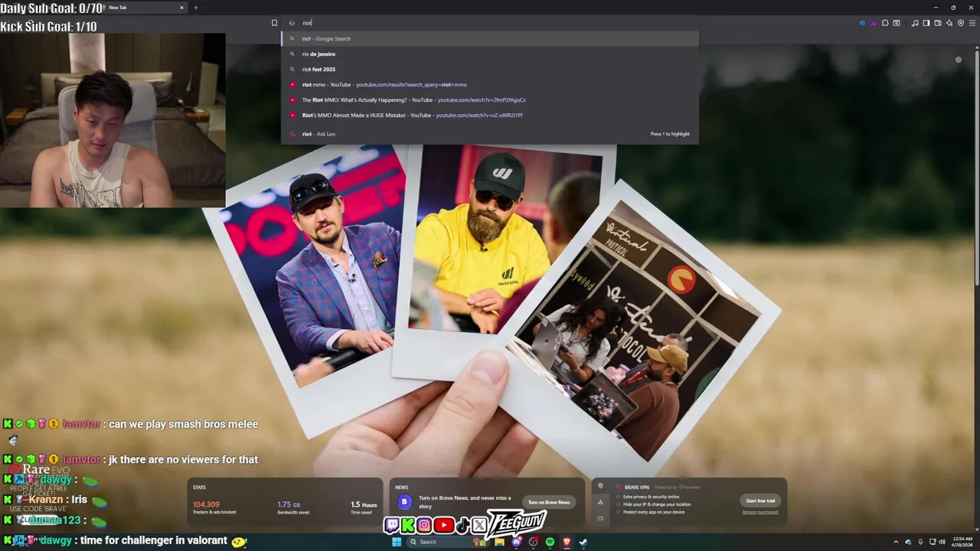Click the Google search engine icon in address bar
The width and height of the screenshot is (980, 551).
[x=292, y=23]
